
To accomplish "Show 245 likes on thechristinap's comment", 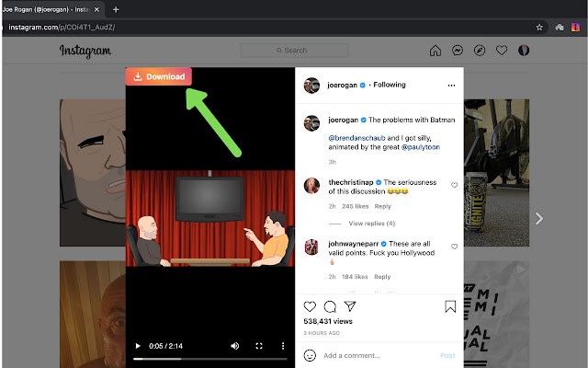I will click(356, 206).
